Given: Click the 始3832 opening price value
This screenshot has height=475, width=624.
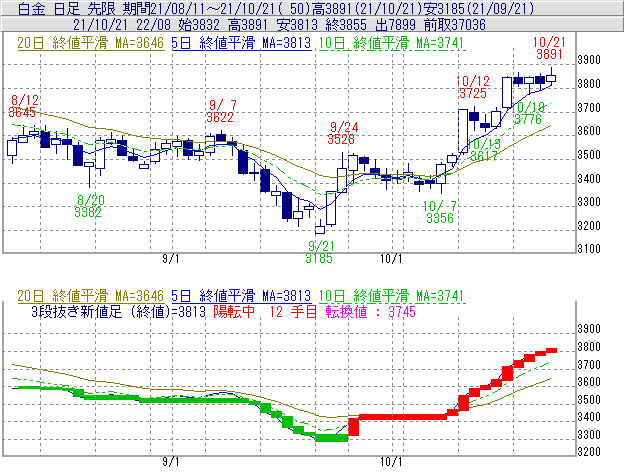Looking at the screenshot, I should pos(199,25).
